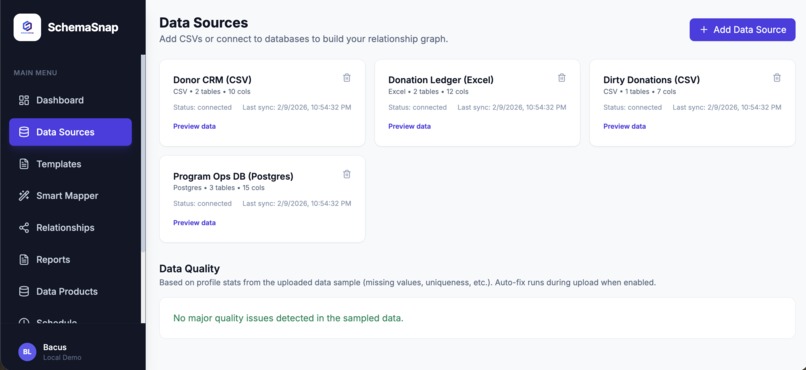806x370 pixels.
Task: Click the Smart Mapper wand icon
Action: pyautogui.click(x=24, y=196)
